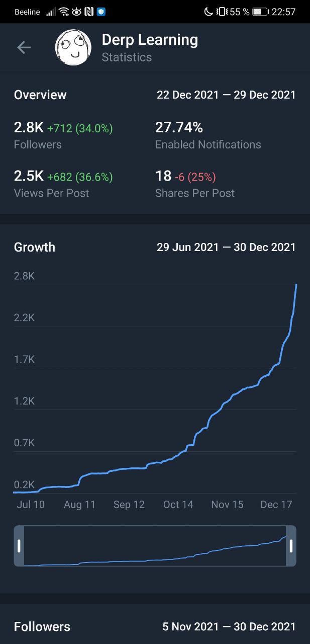Tap the blue shield status icon
The width and height of the screenshot is (310, 644).
coord(101,12)
